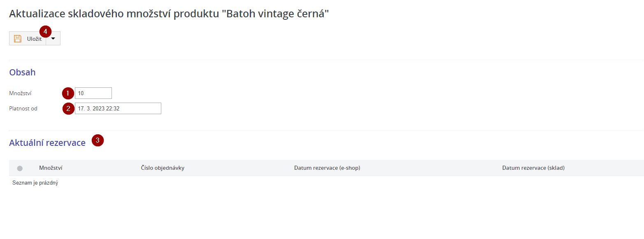Click the Platnost od form label

(x=23, y=109)
